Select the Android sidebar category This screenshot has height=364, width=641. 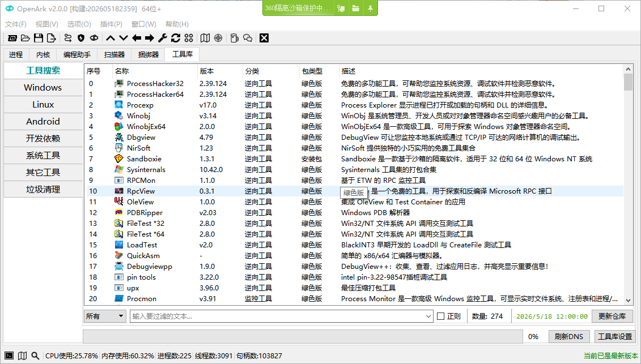[x=43, y=121]
